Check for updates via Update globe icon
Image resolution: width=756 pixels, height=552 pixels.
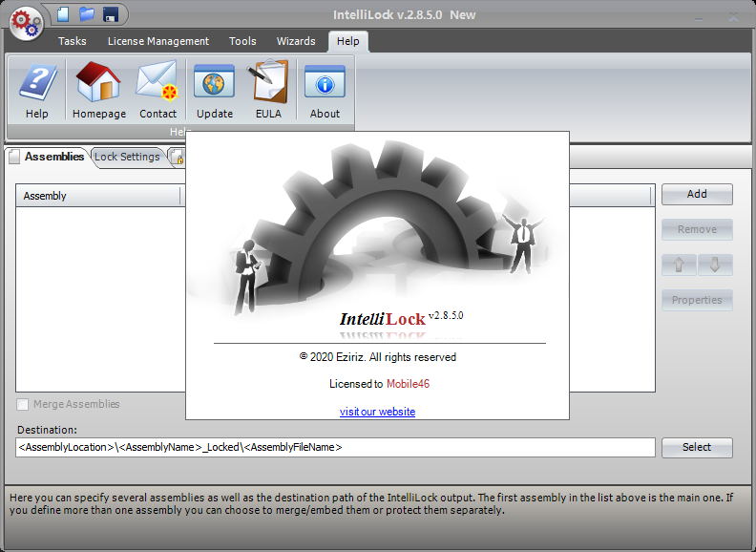point(215,90)
